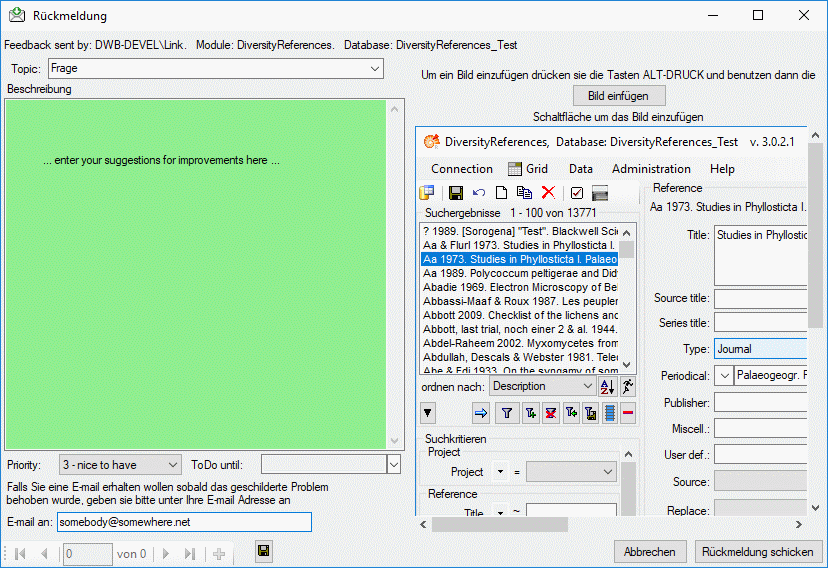Click the red minus icon

[x=628, y=413]
